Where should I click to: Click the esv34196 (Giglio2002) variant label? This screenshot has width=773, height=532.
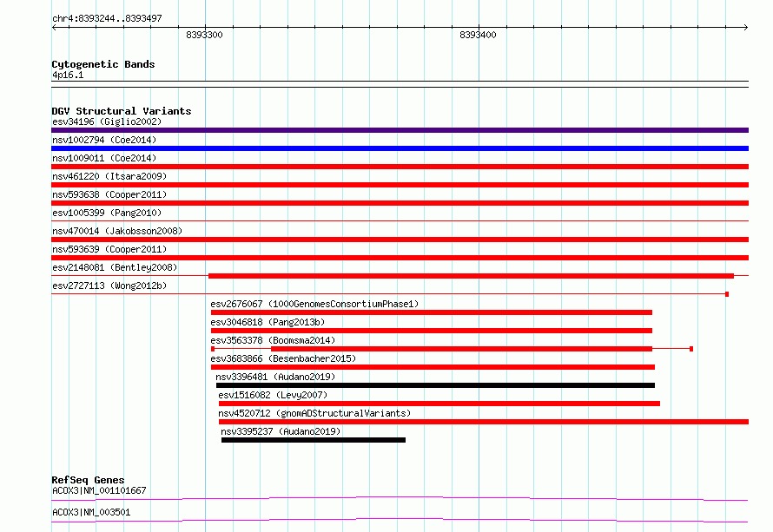pos(107,122)
